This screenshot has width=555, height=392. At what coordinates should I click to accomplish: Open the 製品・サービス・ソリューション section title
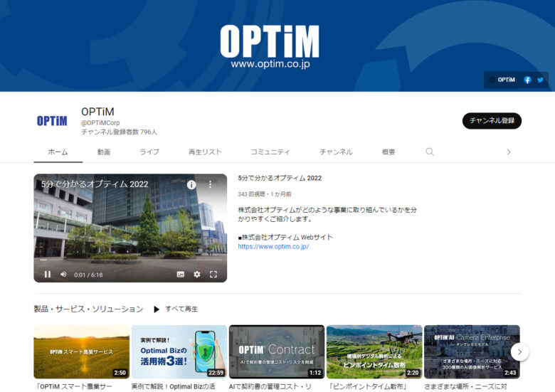[88, 309]
